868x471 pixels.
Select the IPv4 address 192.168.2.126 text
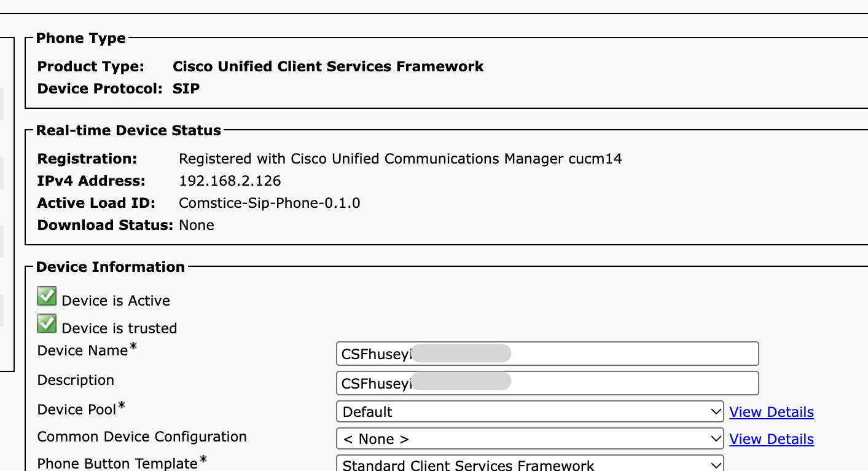point(230,181)
